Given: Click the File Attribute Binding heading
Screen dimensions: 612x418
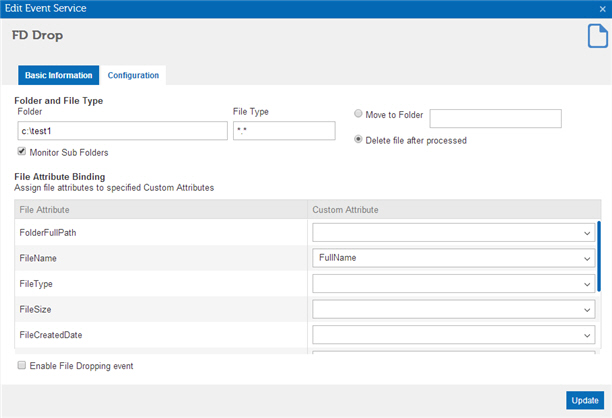Looking at the screenshot, I should point(60,177).
